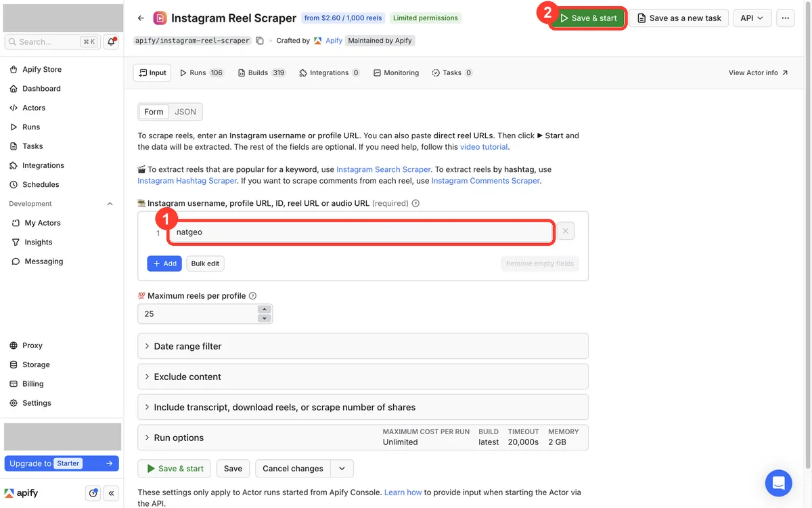Open Schedules in the sidebar
812x508 pixels.
point(41,184)
